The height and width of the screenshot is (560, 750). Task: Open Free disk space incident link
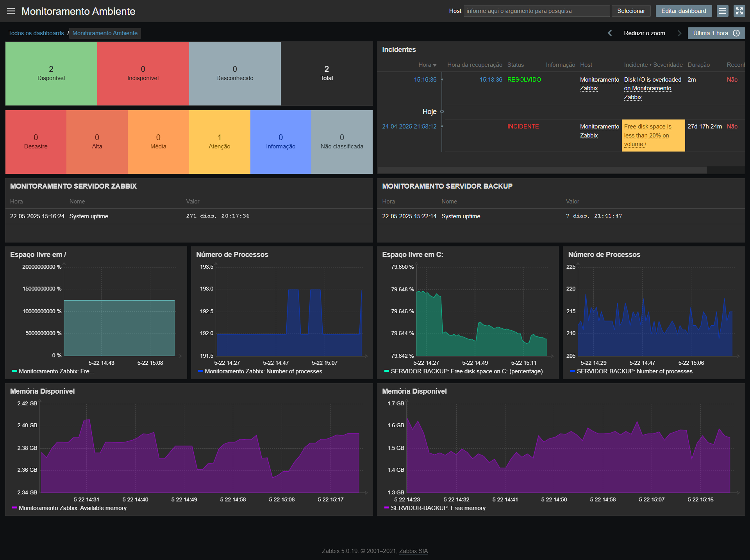coord(647,135)
